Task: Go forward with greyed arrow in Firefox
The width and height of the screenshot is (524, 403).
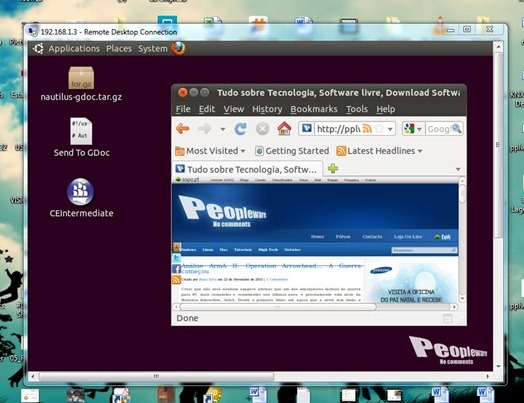Action: pos(204,128)
